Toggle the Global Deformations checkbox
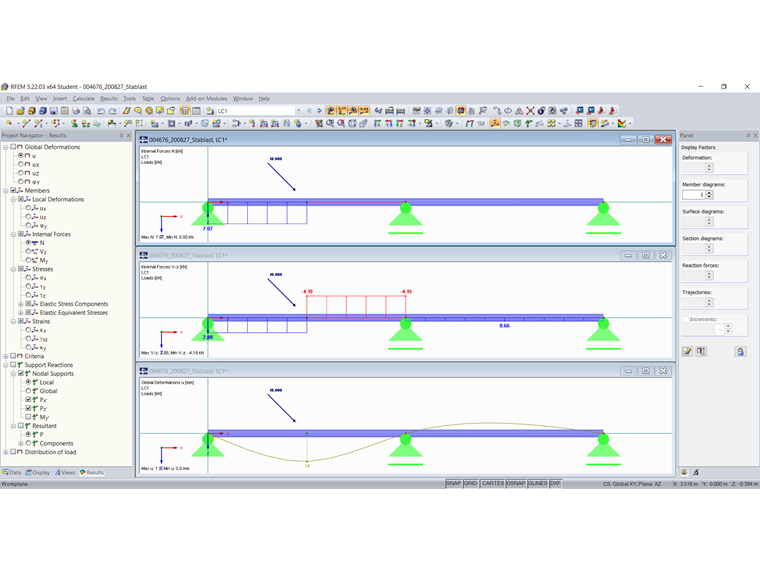 [14, 147]
